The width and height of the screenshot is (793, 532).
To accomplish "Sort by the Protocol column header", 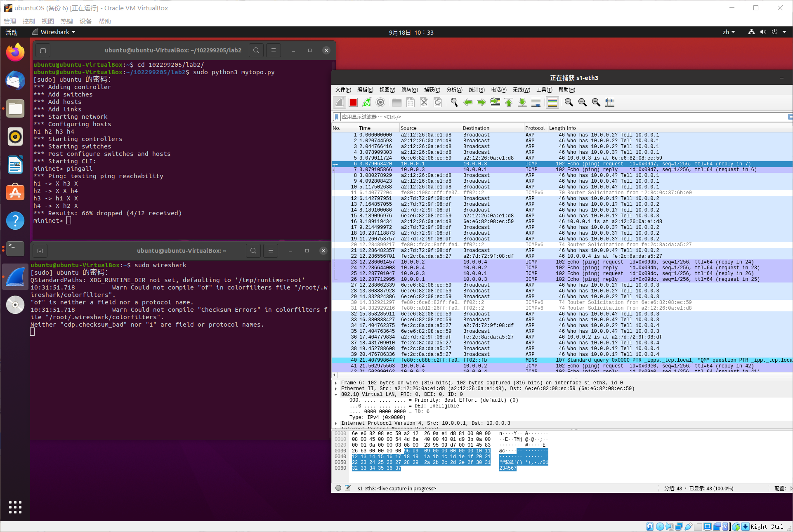I will tap(536, 128).
